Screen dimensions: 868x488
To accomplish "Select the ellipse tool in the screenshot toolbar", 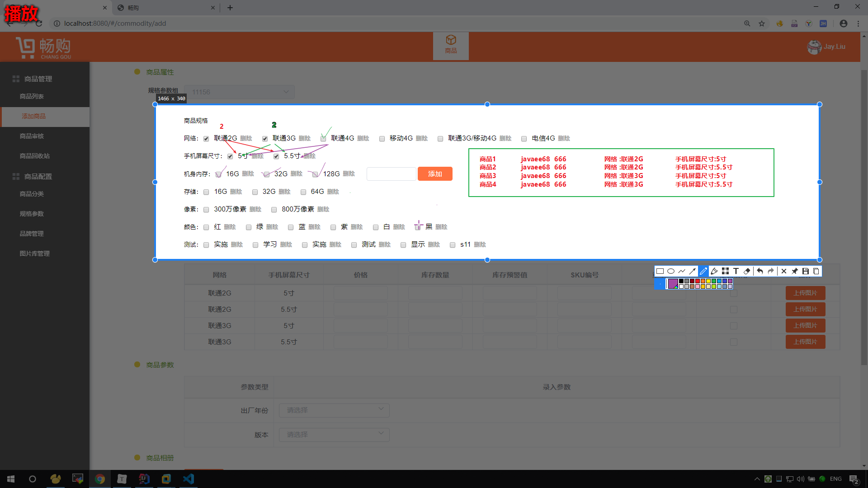I will click(x=671, y=271).
